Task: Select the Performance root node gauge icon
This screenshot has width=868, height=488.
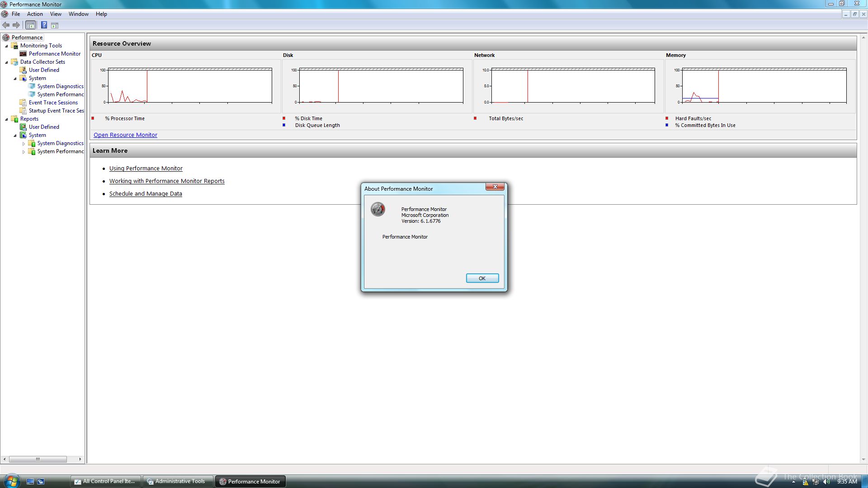Action: pyautogui.click(x=6, y=38)
